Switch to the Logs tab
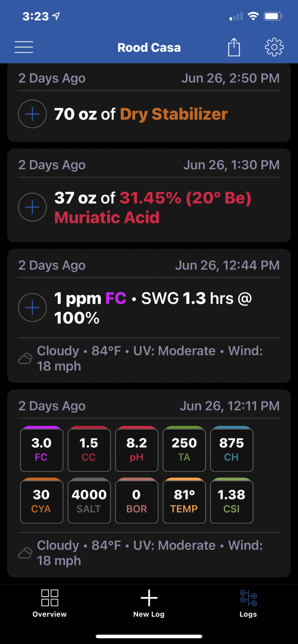Image resolution: width=298 pixels, height=644 pixels. coord(248,603)
